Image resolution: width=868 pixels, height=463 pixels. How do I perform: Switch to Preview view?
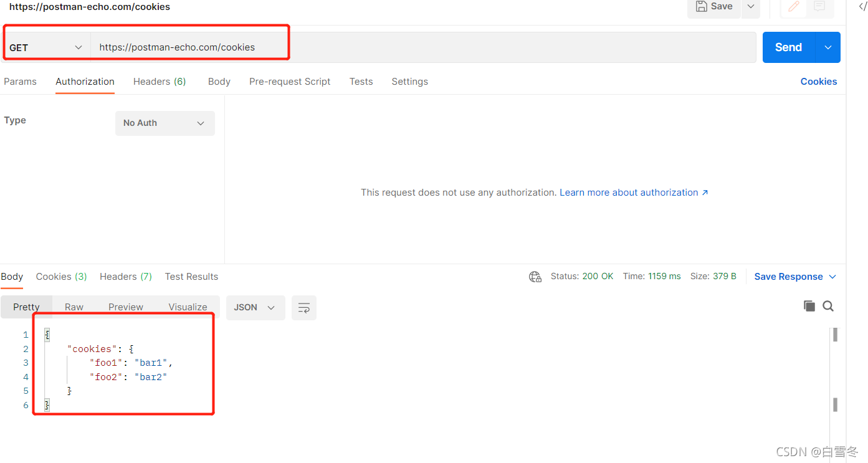[x=126, y=307]
